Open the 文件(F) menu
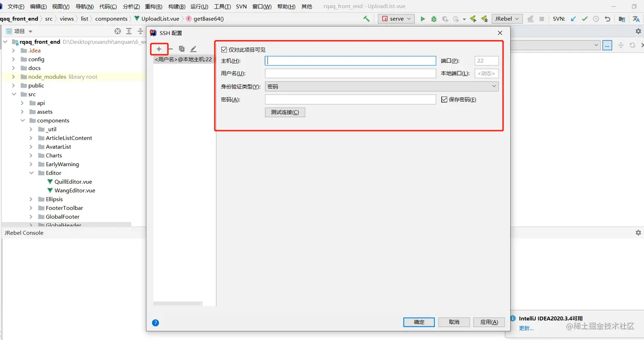 tap(16, 7)
